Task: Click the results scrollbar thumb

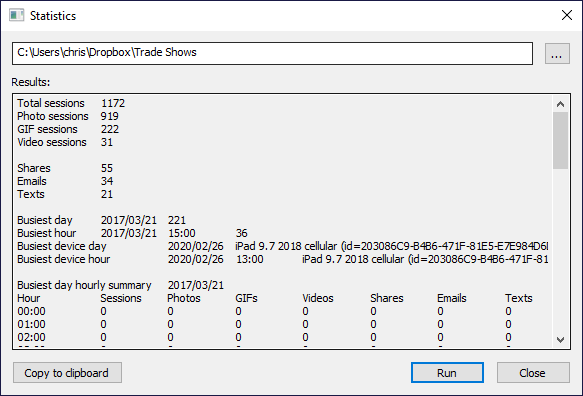Action: click(x=560, y=140)
